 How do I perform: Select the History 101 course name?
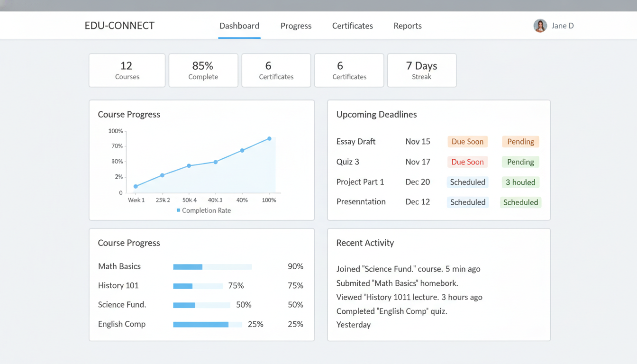click(x=118, y=285)
